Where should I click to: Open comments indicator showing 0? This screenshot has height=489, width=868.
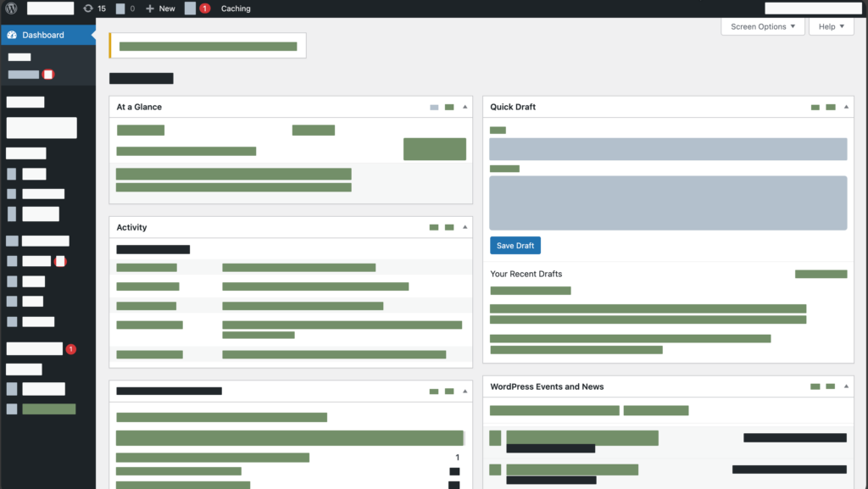click(x=125, y=8)
